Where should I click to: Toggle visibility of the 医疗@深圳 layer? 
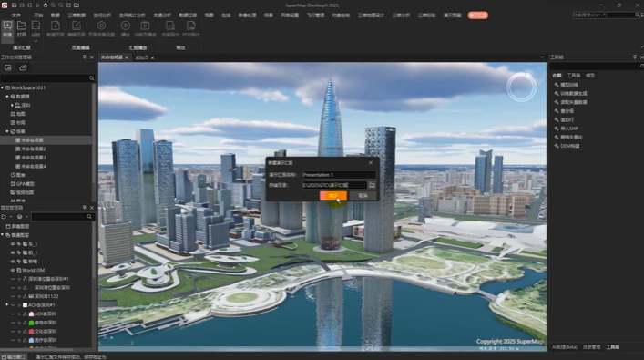point(13,340)
